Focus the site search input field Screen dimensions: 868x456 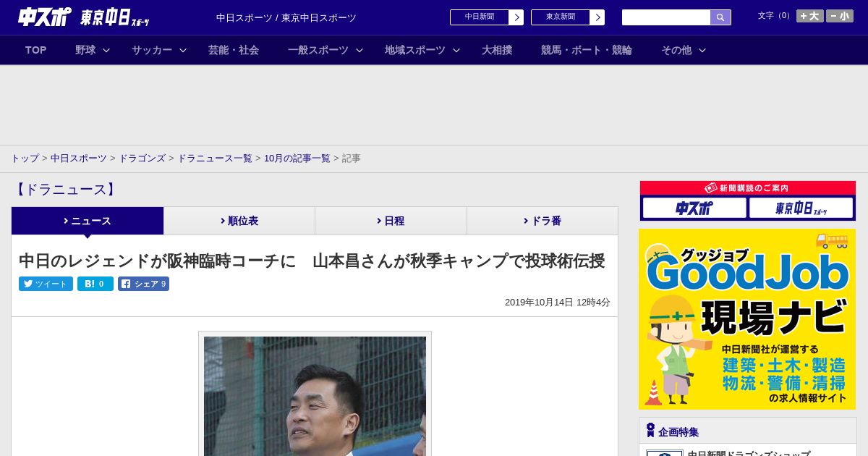tap(665, 17)
